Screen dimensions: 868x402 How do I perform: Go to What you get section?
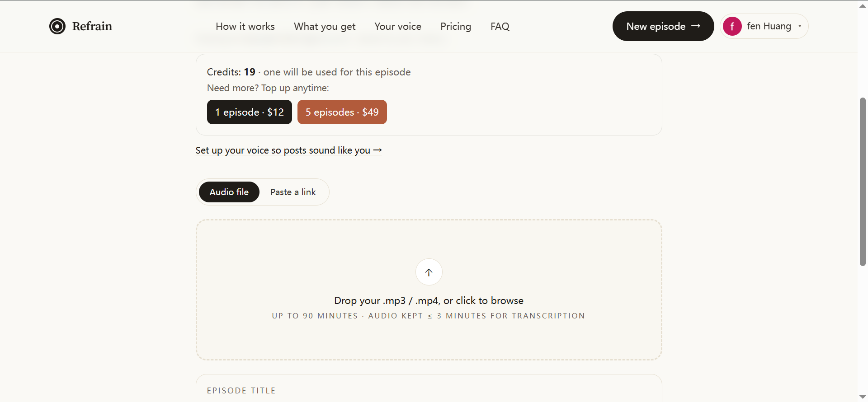(325, 26)
